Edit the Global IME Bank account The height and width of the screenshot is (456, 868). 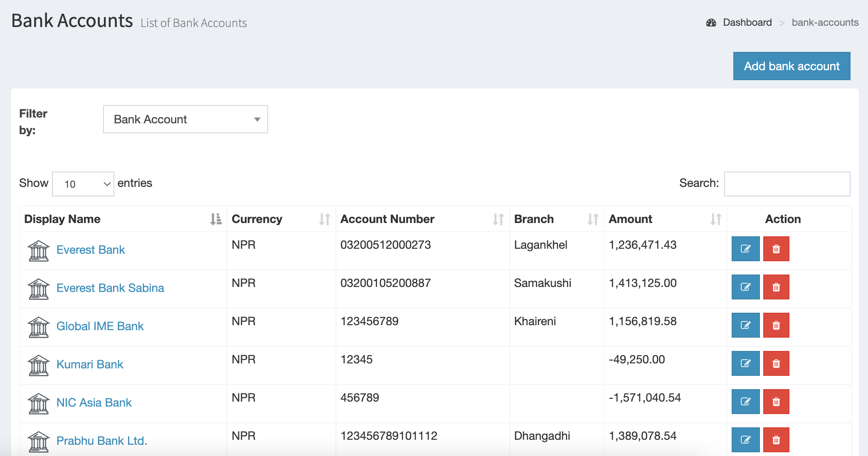pos(745,325)
